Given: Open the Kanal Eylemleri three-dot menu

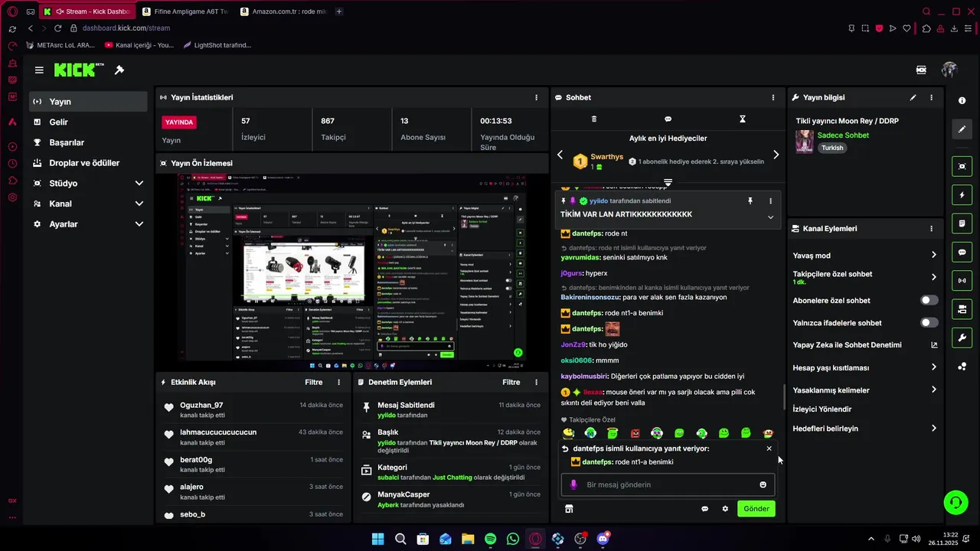Looking at the screenshot, I should coord(931,228).
